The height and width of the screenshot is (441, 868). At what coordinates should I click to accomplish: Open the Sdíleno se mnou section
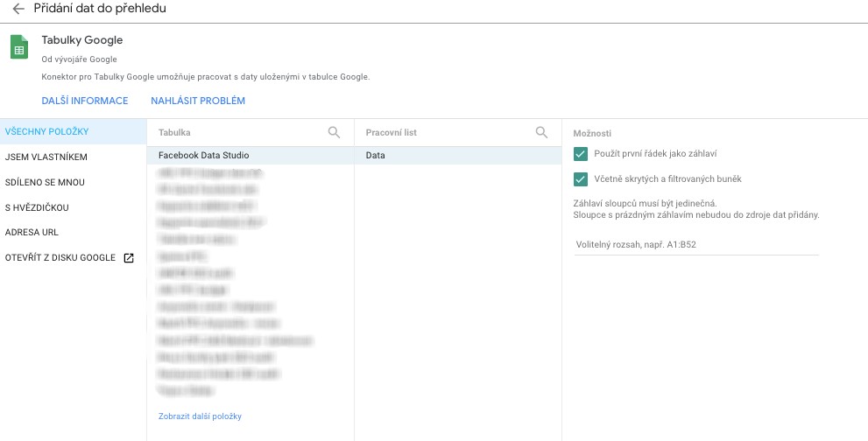point(45,183)
